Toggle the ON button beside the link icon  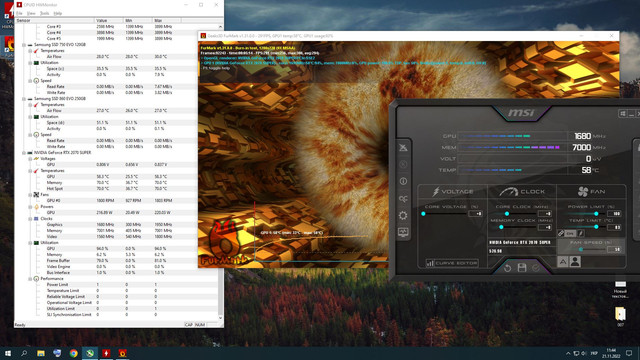tap(570, 233)
